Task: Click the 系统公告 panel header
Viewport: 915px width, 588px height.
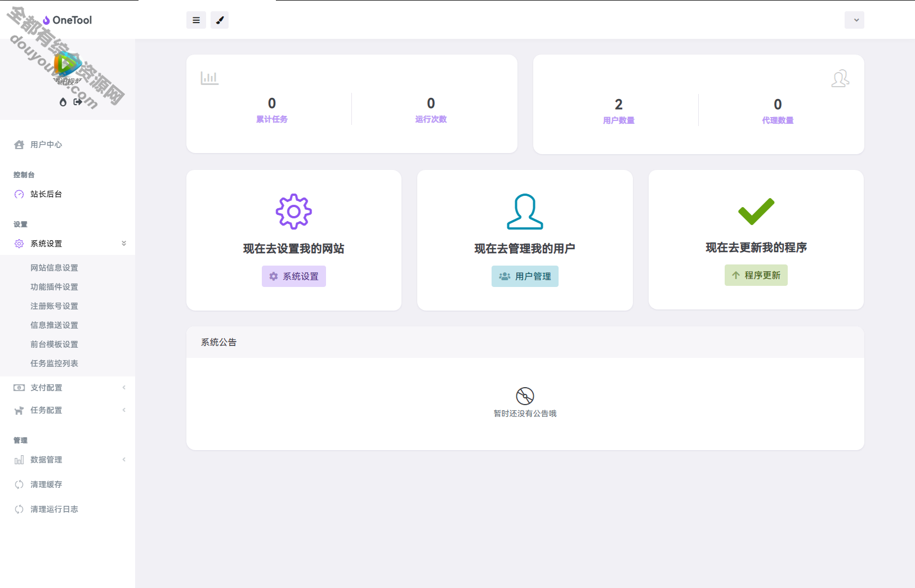Action: click(525, 342)
